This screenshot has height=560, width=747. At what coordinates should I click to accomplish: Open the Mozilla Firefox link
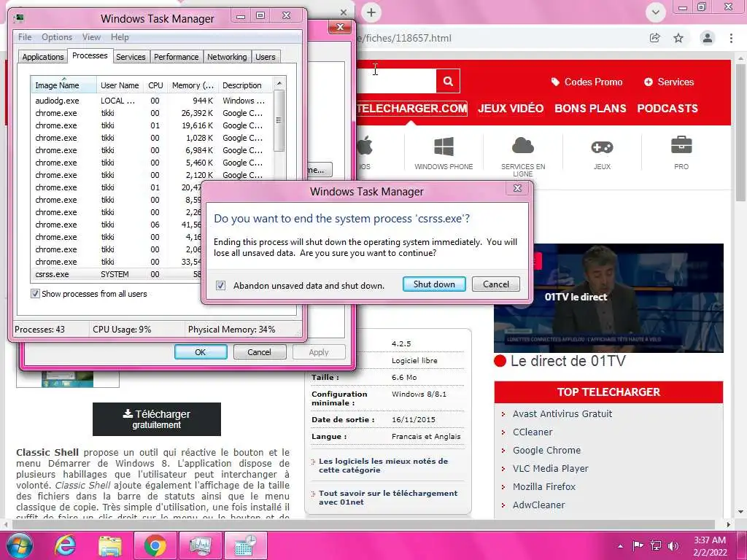pos(544,486)
